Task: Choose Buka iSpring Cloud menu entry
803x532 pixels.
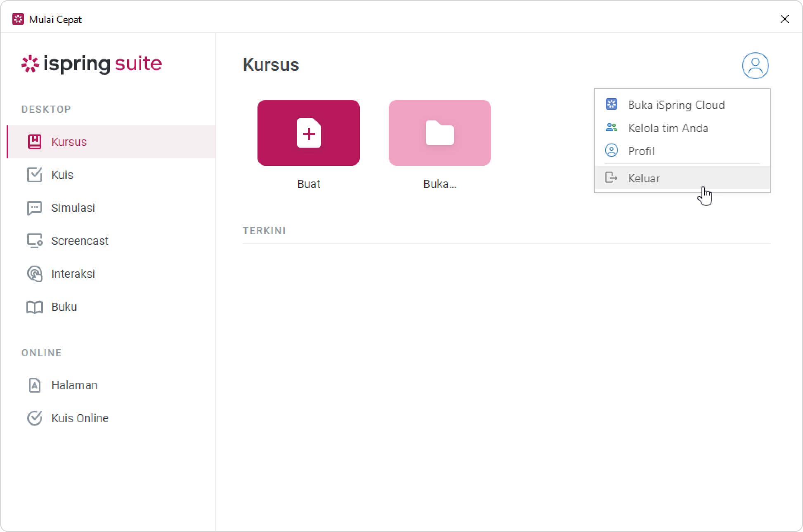Action: [x=683, y=105]
